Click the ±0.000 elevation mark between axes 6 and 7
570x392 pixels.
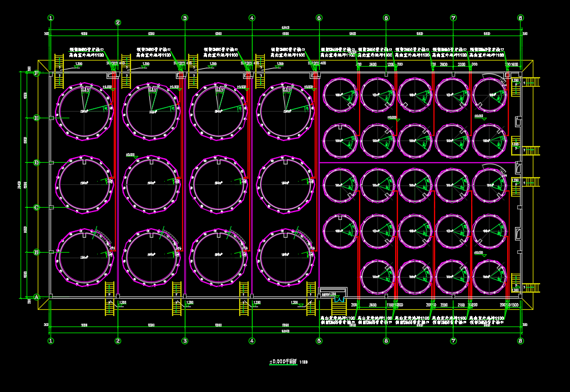pos(394,119)
